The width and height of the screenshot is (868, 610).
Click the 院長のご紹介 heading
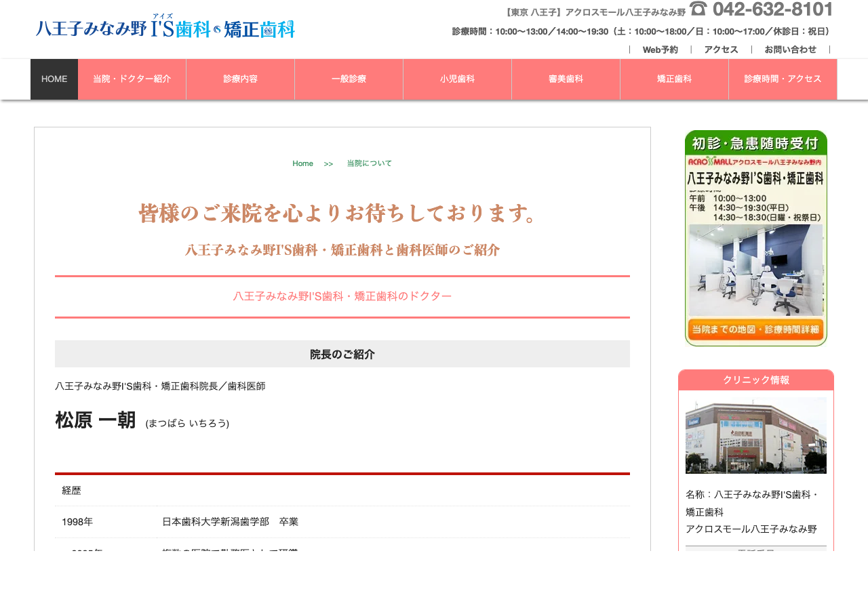(342, 354)
